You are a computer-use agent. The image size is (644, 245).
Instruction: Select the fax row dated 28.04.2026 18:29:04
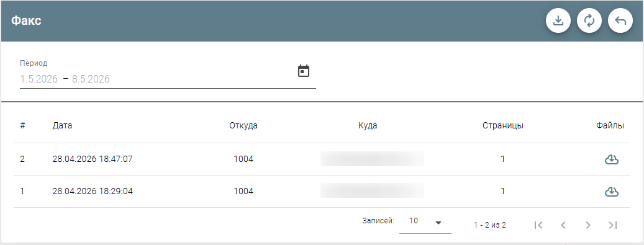pos(322,191)
